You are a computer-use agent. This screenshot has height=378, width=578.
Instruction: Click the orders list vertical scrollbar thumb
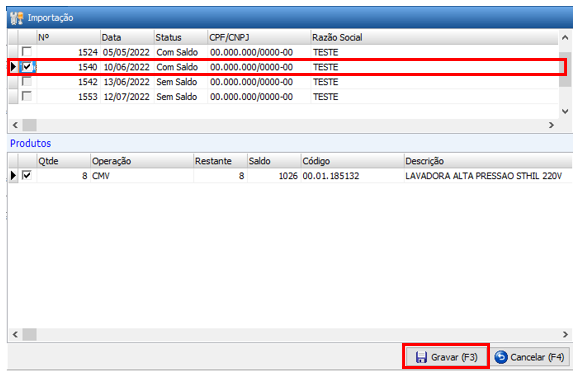point(565,69)
